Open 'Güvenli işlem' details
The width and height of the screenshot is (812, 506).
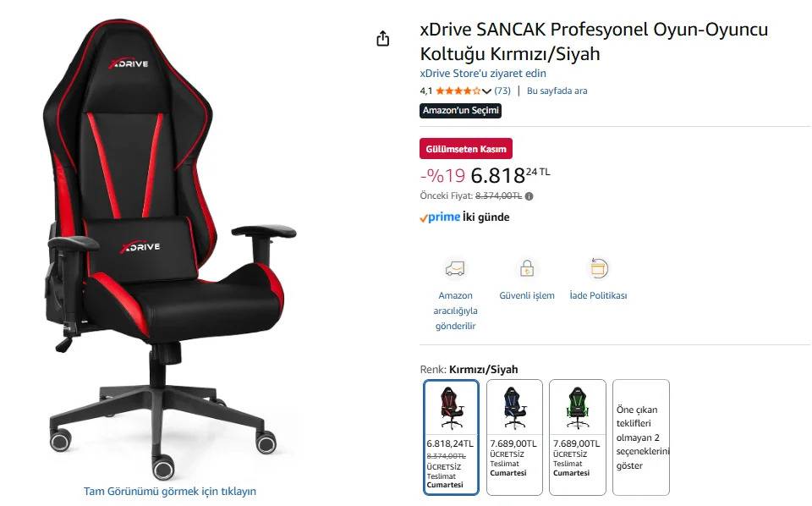pyautogui.click(x=527, y=295)
